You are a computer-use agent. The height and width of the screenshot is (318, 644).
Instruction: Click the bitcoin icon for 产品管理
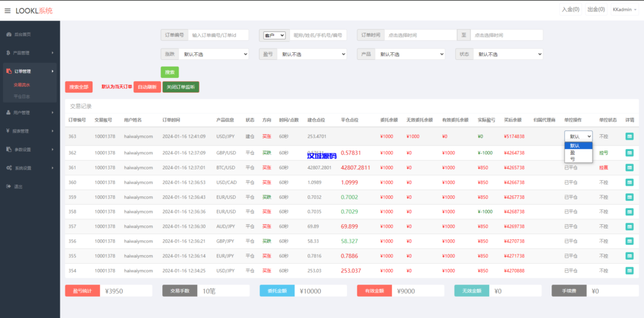pos(8,53)
